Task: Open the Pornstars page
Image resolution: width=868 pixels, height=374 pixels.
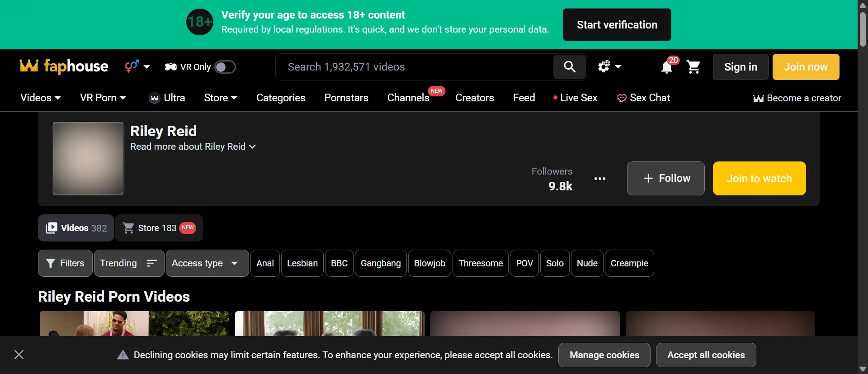Action: (x=346, y=98)
